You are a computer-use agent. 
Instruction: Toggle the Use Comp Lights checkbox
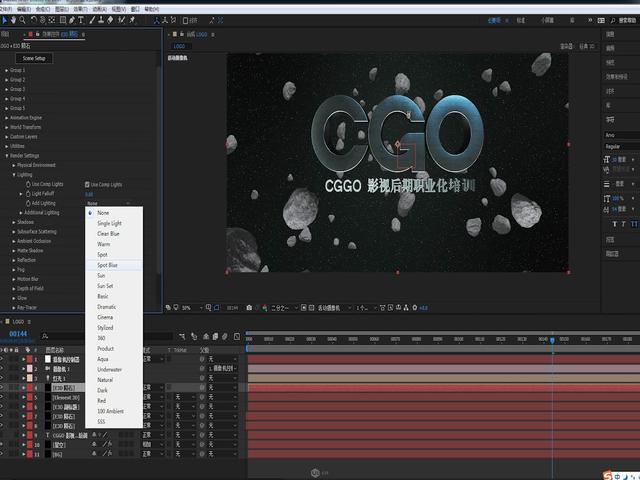pos(87,184)
